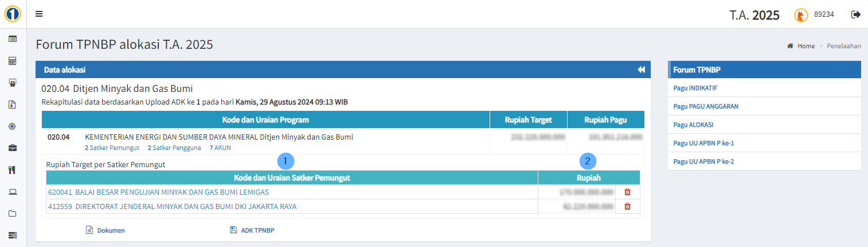Image resolution: width=868 pixels, height=247 pixels.
Task: Click the calculator icon in sidebar
Action: click(x=13, y=60)
